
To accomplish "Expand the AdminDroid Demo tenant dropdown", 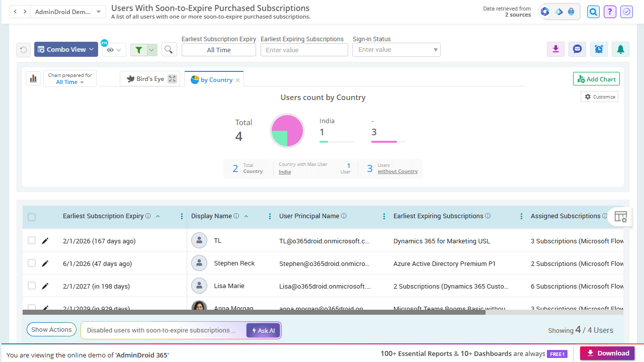I will point(68,12).
